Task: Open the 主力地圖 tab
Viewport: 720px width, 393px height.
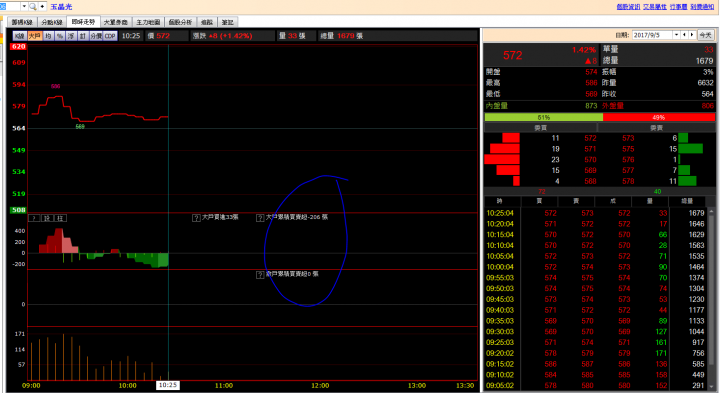Action: 148,22
